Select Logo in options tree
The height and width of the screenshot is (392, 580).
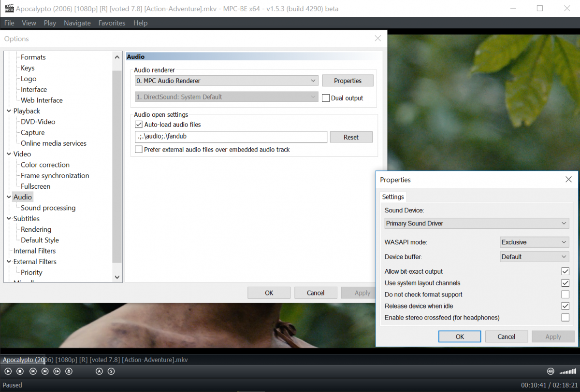29,79
